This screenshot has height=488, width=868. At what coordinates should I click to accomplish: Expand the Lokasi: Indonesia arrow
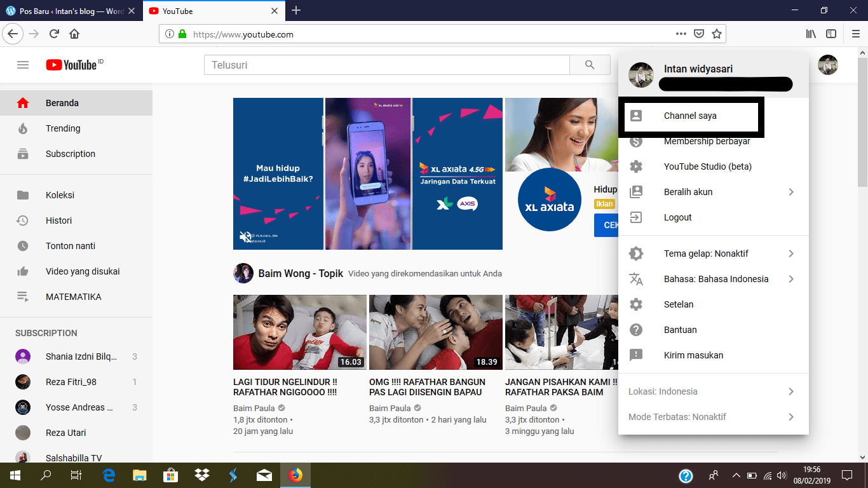[x=791, y=391]
